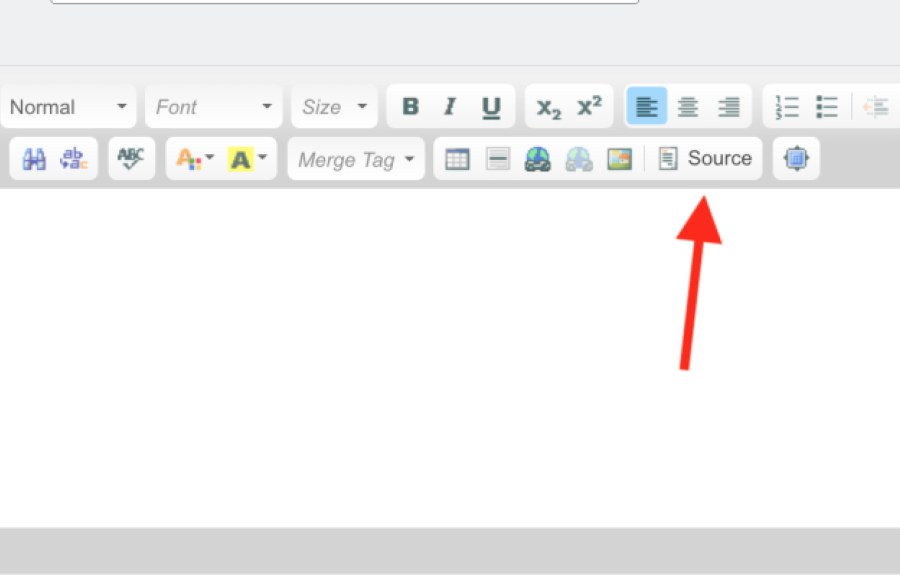900x575 pixels.
Task: Align text right
Action: coord(728,107)
